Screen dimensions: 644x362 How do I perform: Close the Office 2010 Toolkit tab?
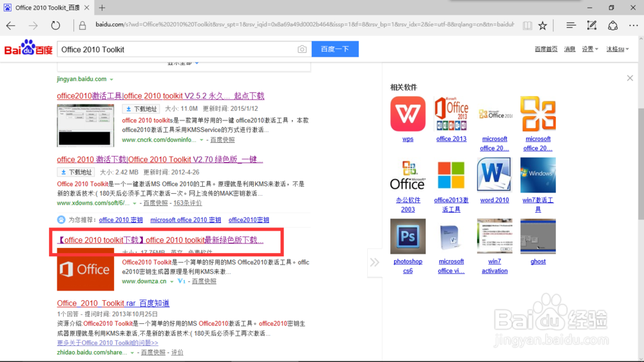tap(87, 7)
